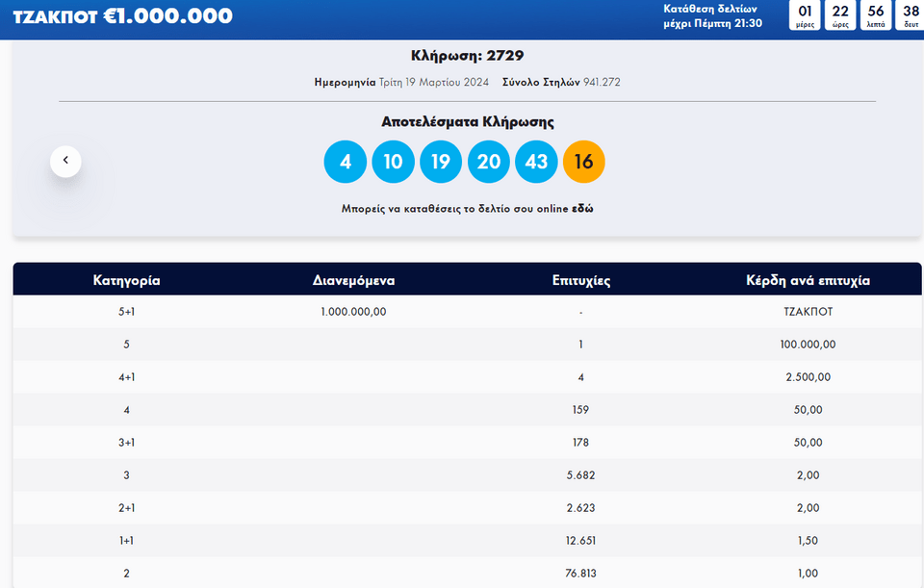Screen dimensions: 924x588
Task: Click the 'Επιτυχίες' column header
Action: (x=581, y=280)
